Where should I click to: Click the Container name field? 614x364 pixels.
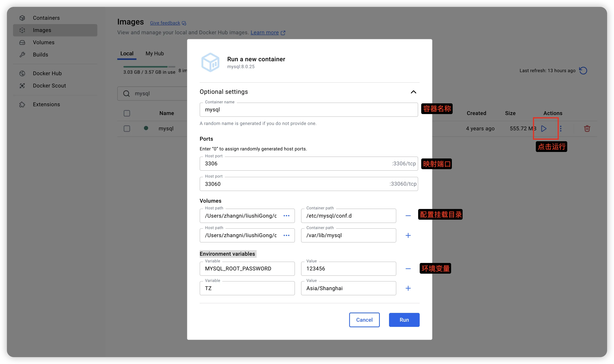pos(309,110)
